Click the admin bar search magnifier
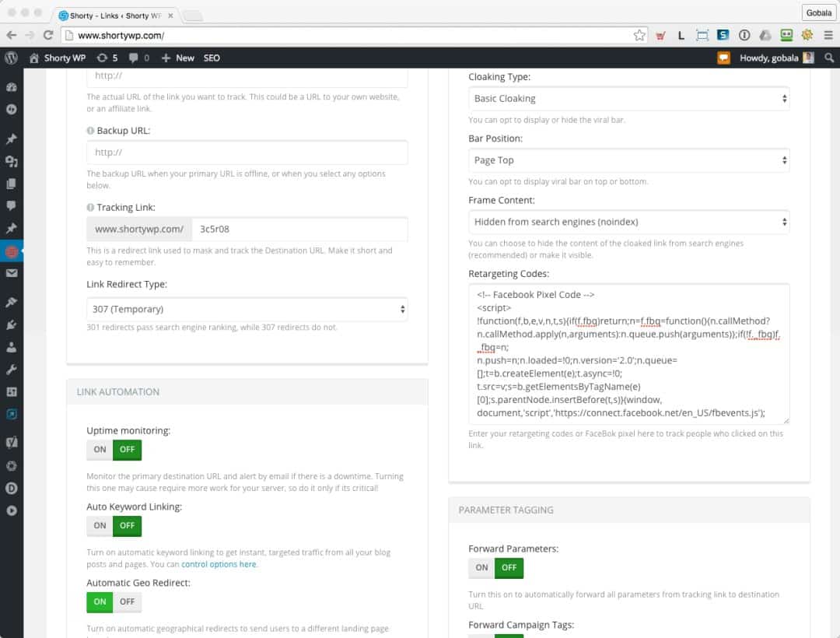The height and width of the screenshot is (638, 840). (829, 58)
